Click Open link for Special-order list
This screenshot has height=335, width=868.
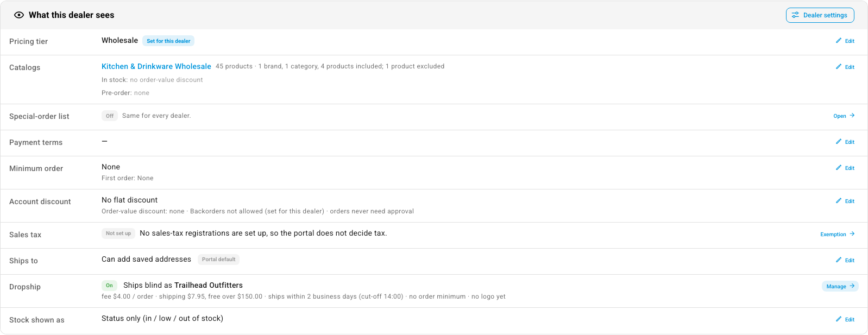[844, 116]
